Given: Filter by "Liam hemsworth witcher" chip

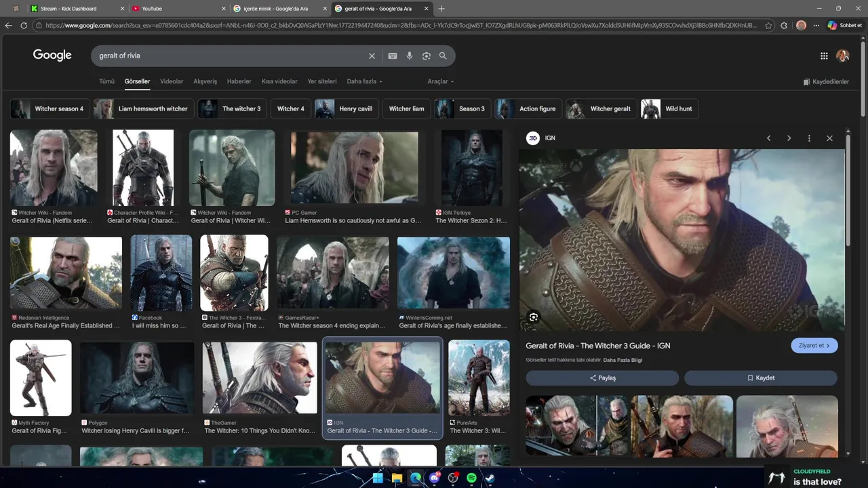Looking at the screenshot, I should tap(144, 108).
